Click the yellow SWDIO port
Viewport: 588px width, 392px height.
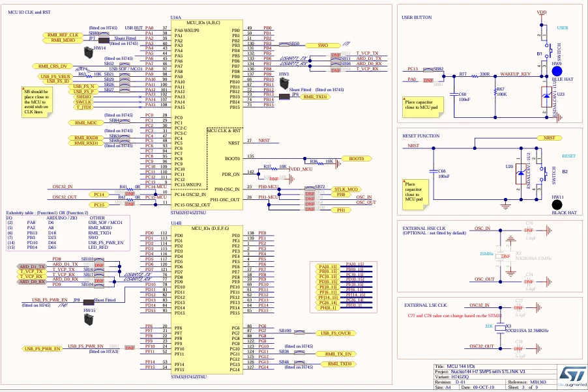83,96
